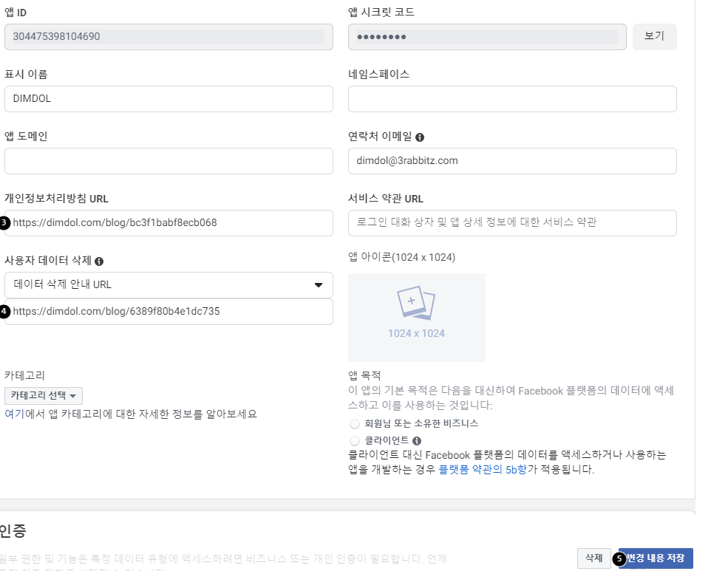
Task: Click the privacy policy URL field
Action: pos(169,223)
